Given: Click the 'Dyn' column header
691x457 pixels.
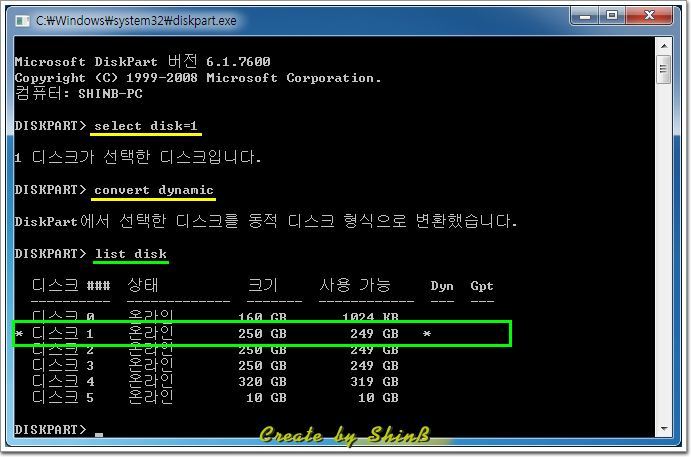Looking at the screenshot, I should pos(442,286).
